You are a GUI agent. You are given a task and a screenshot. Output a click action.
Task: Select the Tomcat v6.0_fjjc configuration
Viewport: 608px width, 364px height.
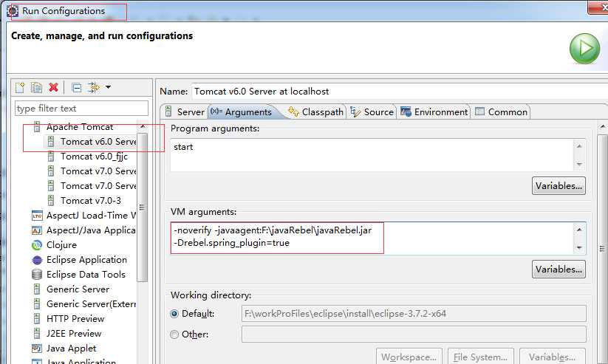point(94,157)
